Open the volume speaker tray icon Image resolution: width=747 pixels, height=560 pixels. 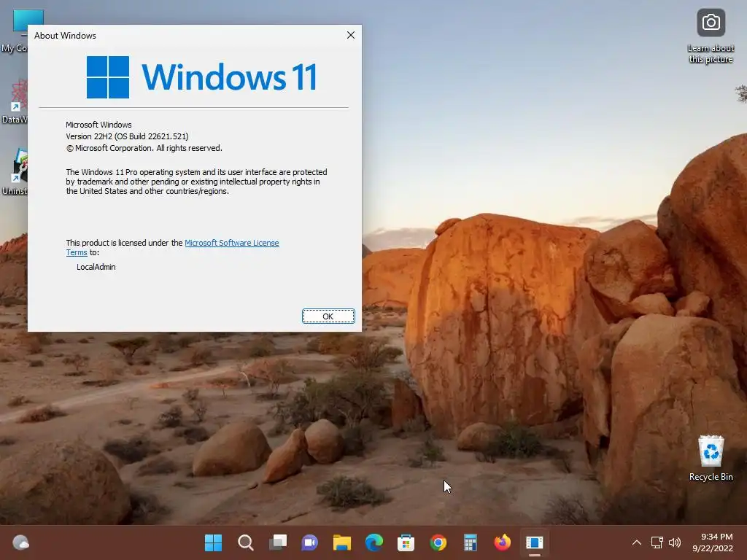point(675,542)
